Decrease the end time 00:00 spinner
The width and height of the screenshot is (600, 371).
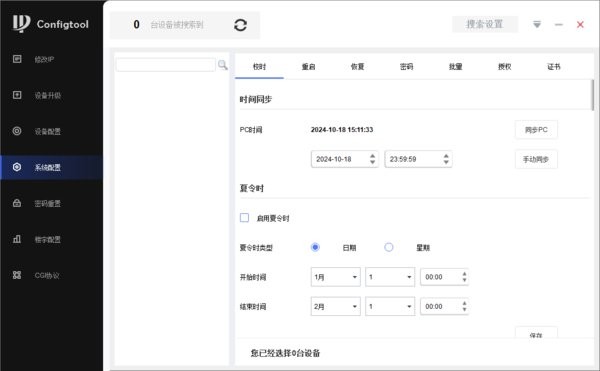pos(464,309)
